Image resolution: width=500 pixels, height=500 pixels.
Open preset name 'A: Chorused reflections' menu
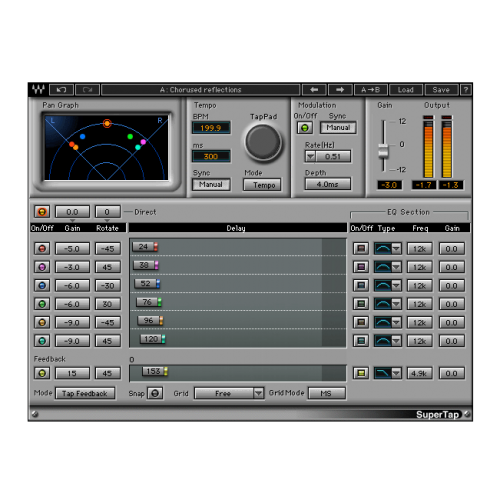pos(201,90)
